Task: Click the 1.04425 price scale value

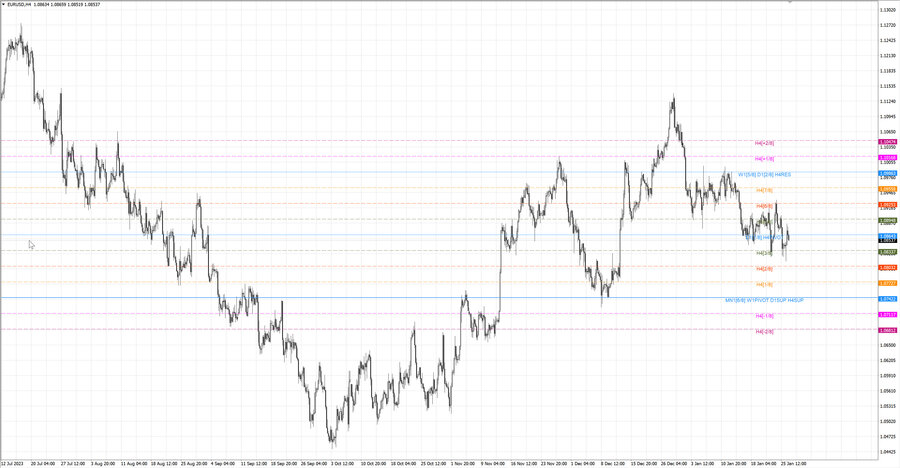Action: click(888, 452)
